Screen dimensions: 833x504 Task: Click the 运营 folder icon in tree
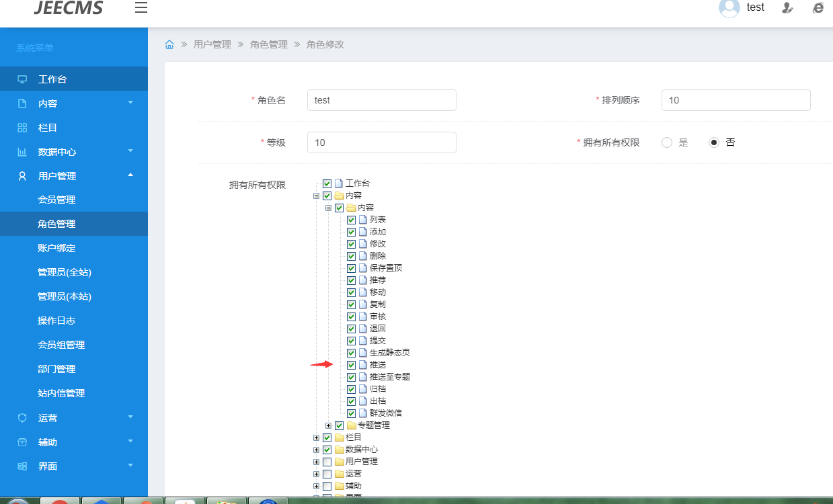(339, 474)
